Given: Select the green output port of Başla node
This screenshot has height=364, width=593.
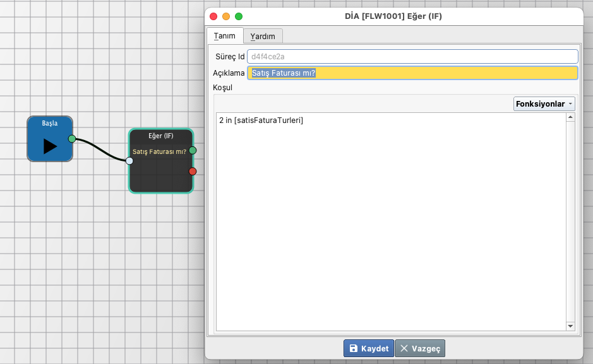Looking at the screenshot, I should pos(72,138).
